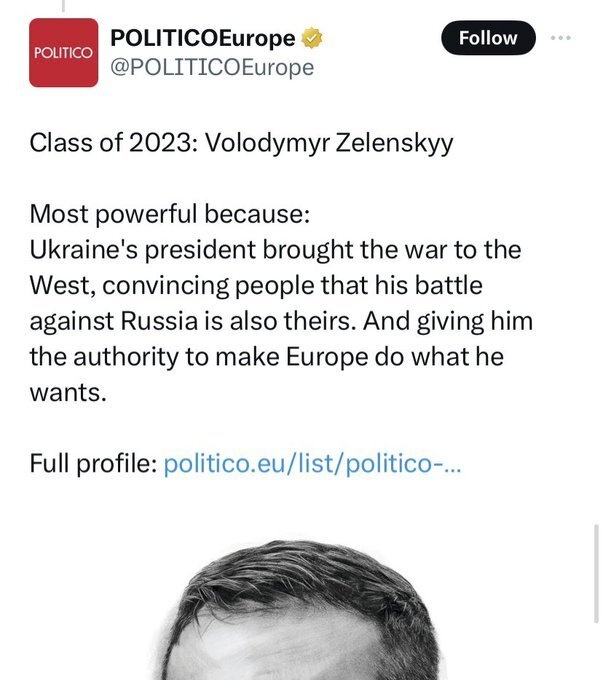Open the three-dot more options menu
Screen dimensions: 603x680
coord(560,38)
